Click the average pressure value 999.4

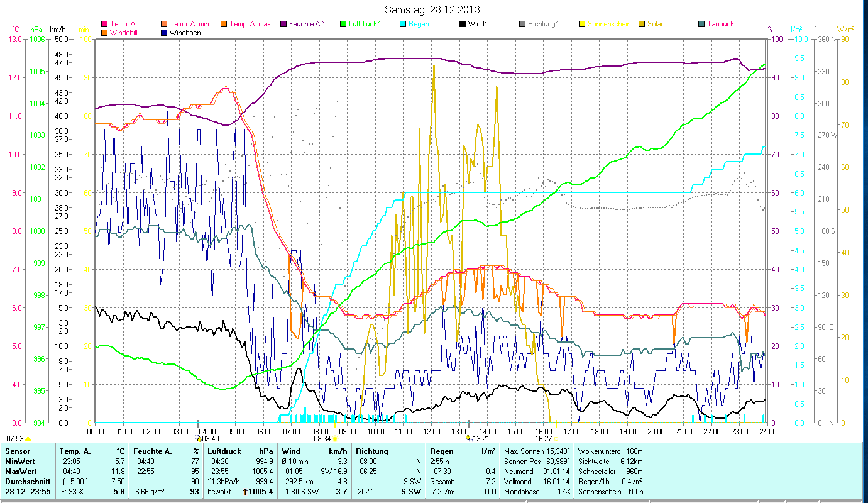pos(265,481)
